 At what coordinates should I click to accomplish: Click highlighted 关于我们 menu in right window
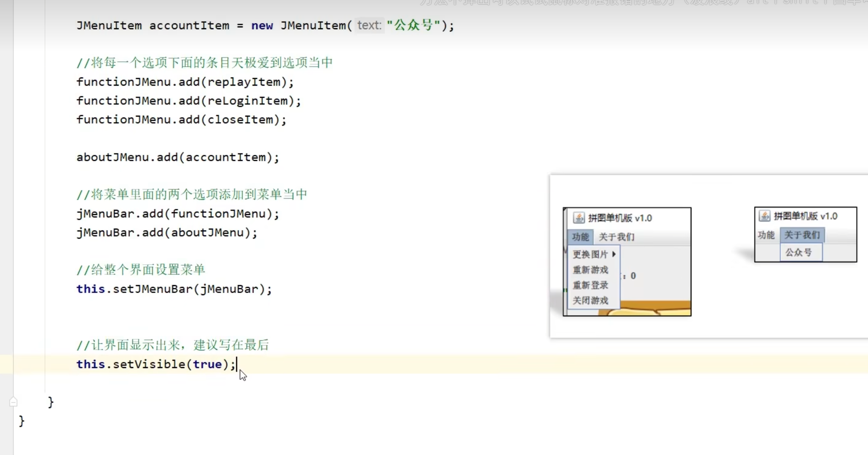coord(802,235)
